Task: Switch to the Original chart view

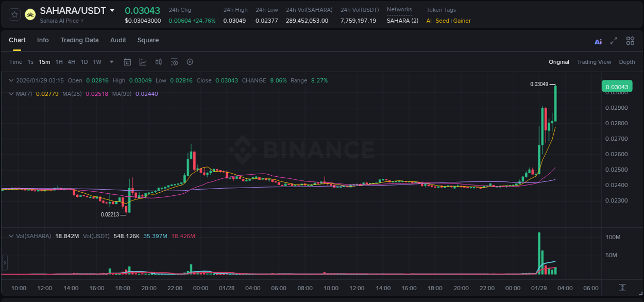Action: [558, 62]
